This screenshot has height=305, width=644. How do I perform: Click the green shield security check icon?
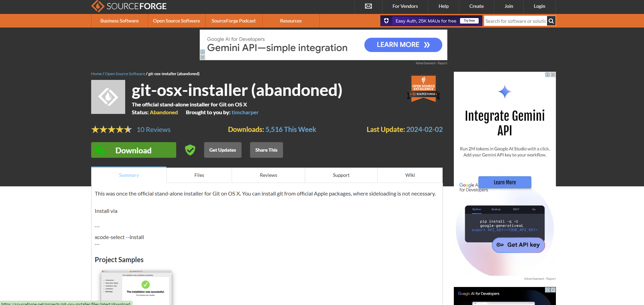pos(190,150)
